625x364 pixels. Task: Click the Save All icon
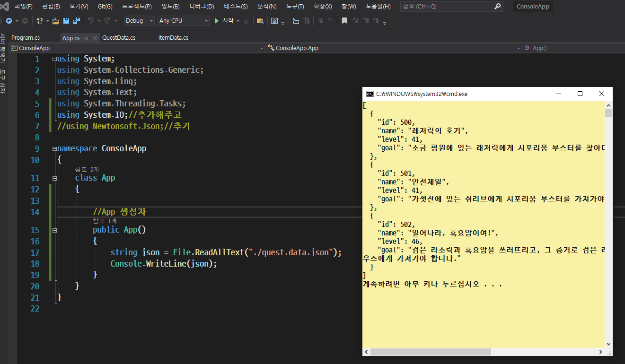[77, 21]
